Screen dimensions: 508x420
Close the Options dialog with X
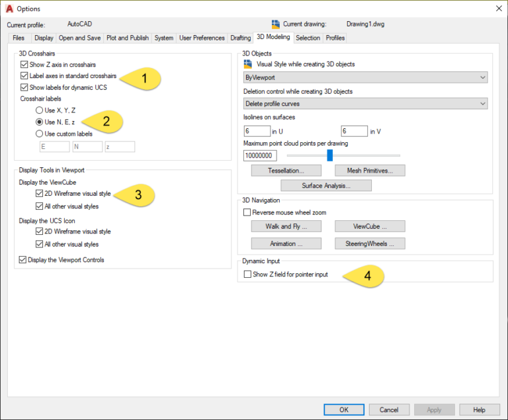coord(496,9)
